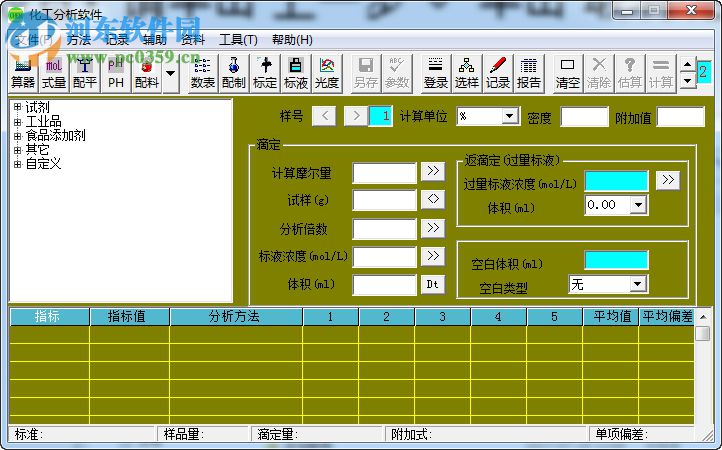722x450 pixels.
Task: Click the 滴定 体积(ml) input field
Action: coord(384,286)
